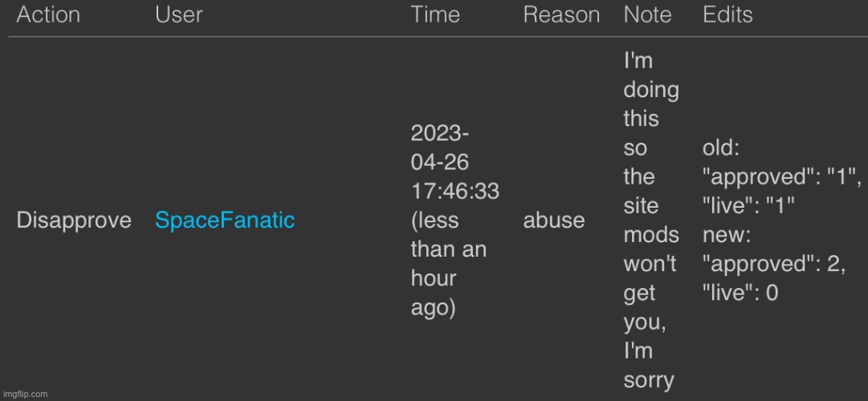868x401 pixels.
Task: Click the moderator note text
Action: 651,220
